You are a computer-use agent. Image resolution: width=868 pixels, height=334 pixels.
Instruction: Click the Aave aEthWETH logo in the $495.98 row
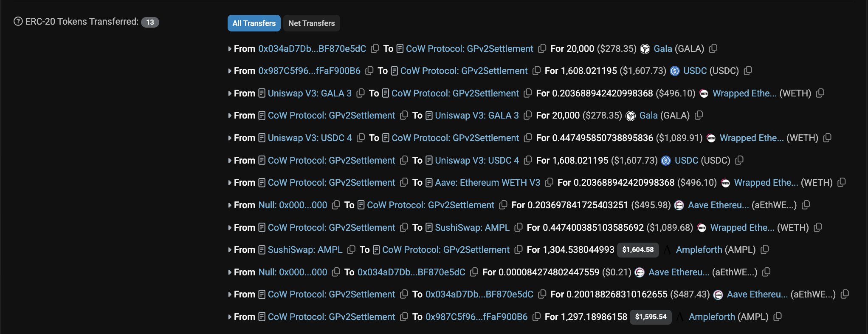pos(679,205)
